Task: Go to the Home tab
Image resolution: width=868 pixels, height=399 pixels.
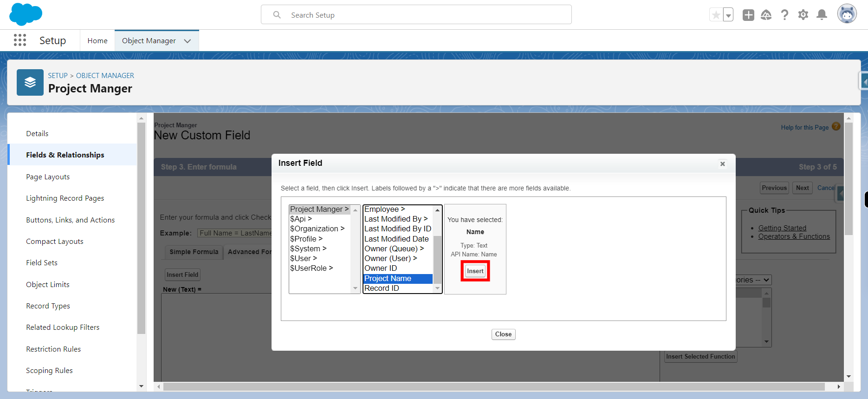Action: (97, 41)
